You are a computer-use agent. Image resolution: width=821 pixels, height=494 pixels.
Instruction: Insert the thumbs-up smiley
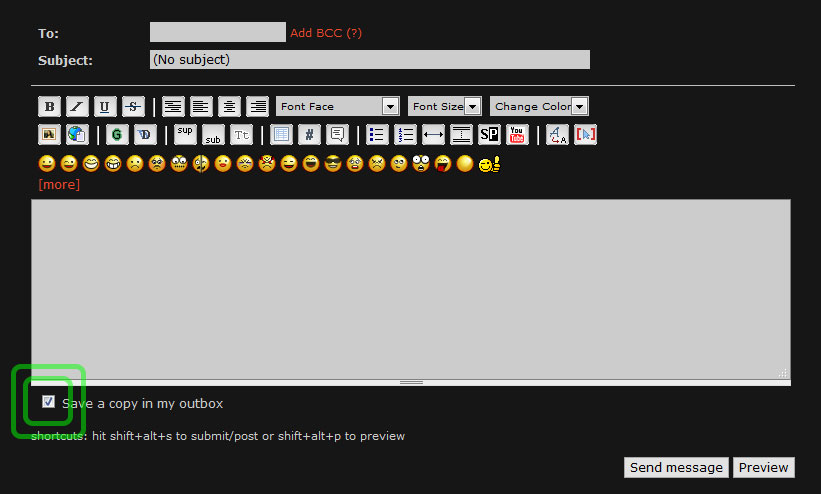[490, 164]
